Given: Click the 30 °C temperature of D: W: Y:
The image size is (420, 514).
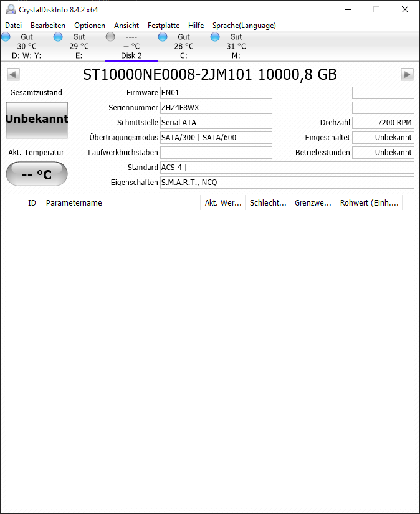Looking at the screenshot, I should click(x=27, y=46).
